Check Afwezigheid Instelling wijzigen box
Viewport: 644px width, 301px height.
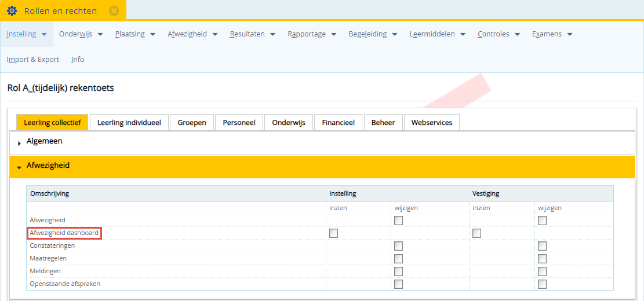click(398, 221)
